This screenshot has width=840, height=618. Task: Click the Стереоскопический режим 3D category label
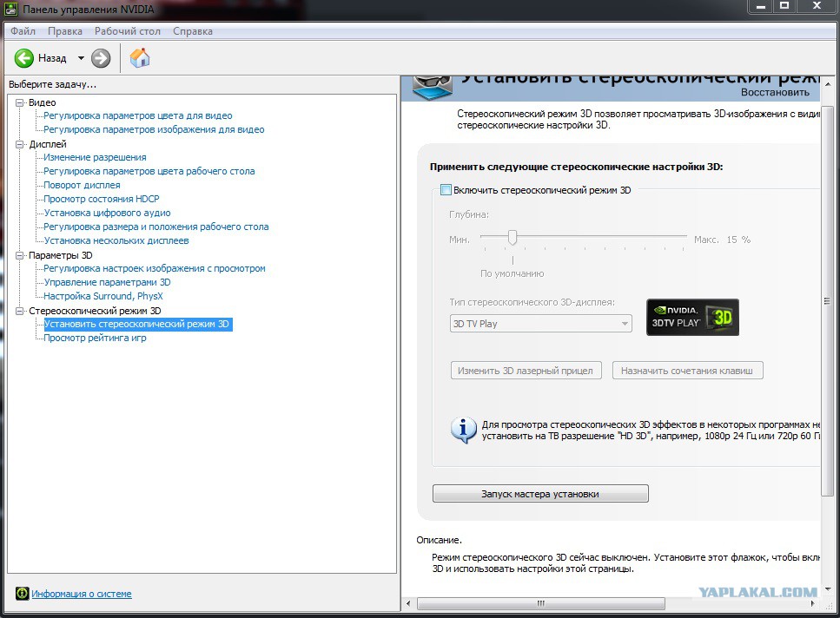pos(95,311)
